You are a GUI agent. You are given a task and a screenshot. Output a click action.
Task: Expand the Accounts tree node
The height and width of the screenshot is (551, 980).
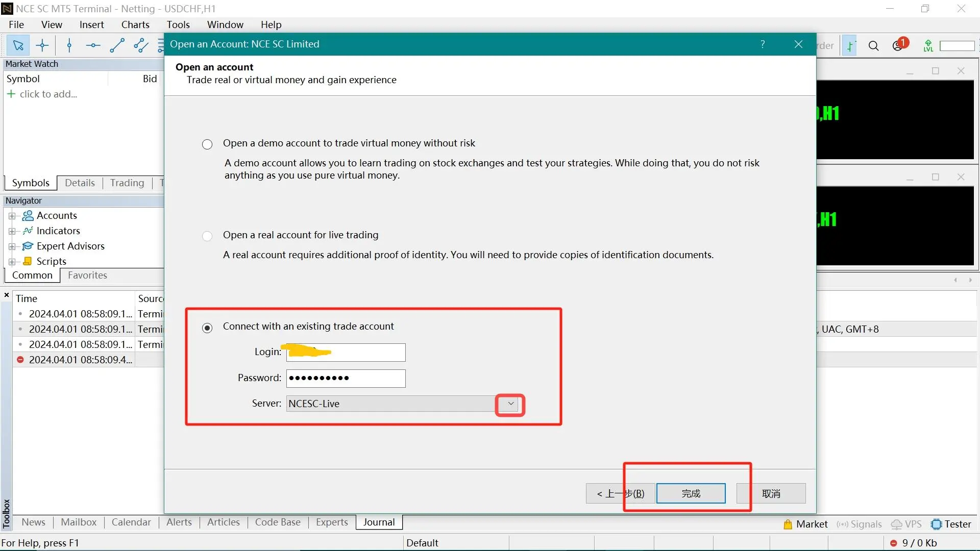12,216
